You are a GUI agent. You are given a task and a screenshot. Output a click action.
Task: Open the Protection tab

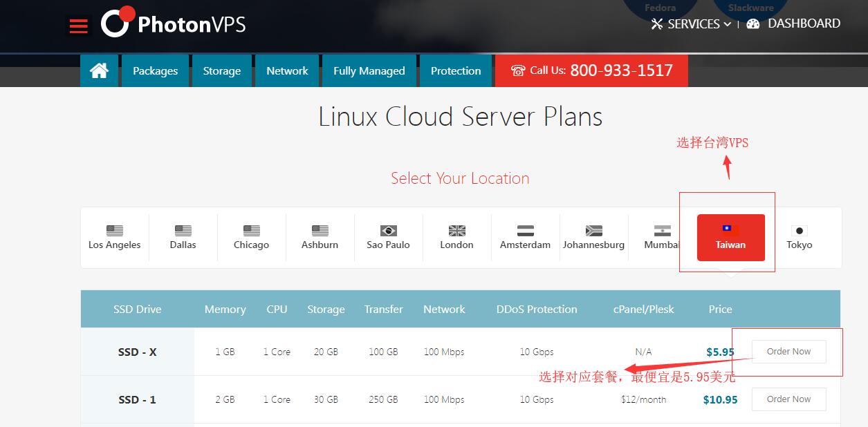point(456,70)
